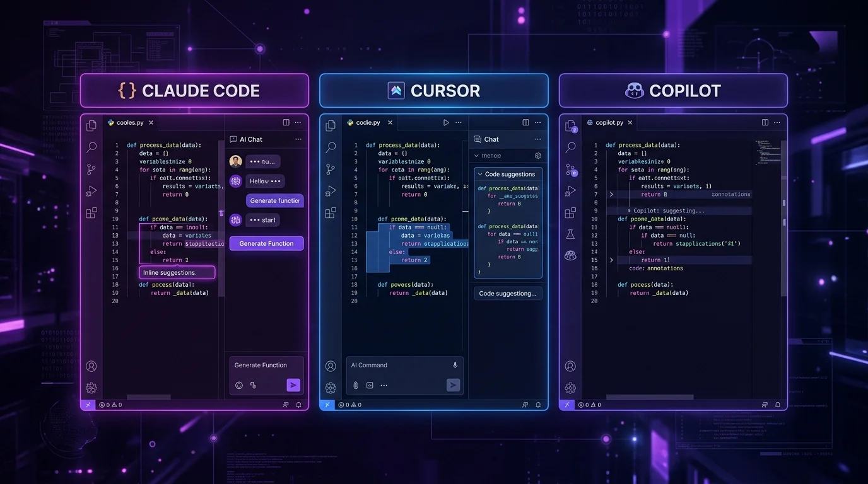Click the Copilot: suggesting... line
This screenshot has height=484, width=868.
click(x=669, y=211)
